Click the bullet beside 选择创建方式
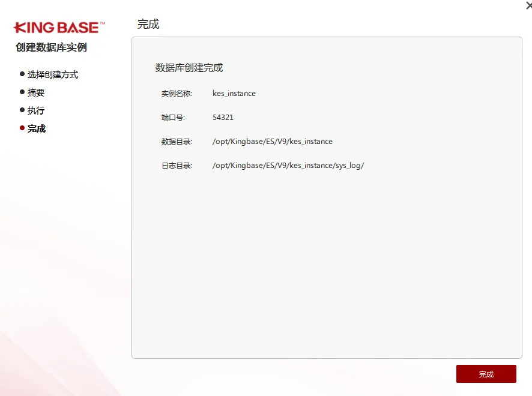The height and width of the screenshot is (396, 532). tap(22, 74)
